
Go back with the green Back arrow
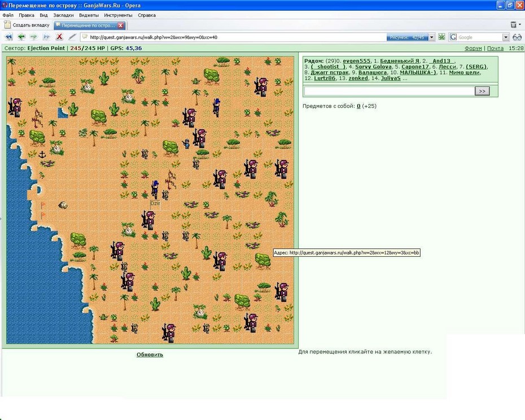pos(21,37)
